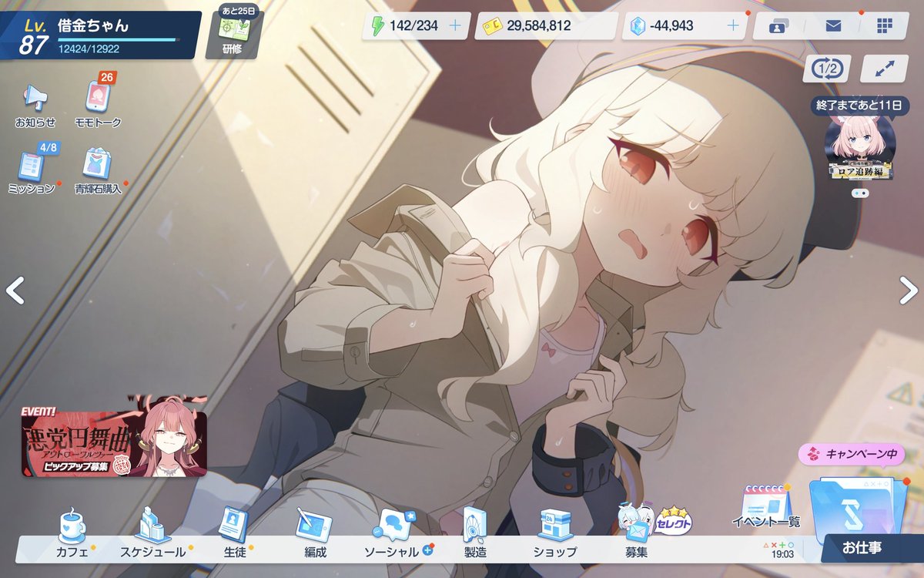Tap the Lv. 87 level display

[x=34, y=37]
